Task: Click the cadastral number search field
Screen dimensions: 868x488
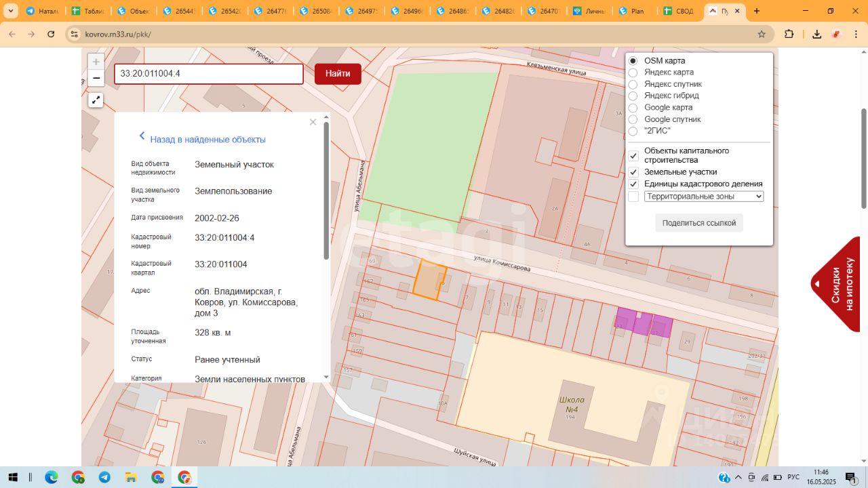Action: tap(208, 74)
